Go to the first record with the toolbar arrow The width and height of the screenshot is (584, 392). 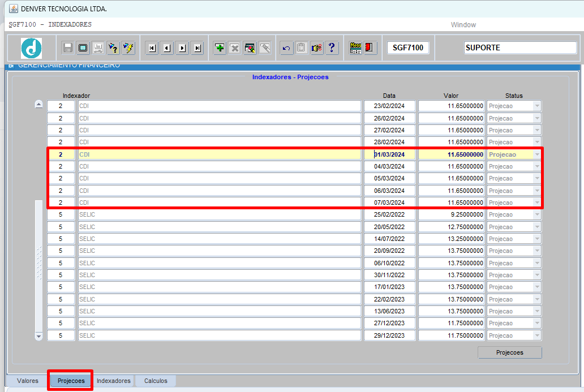[x=152, y=48]
